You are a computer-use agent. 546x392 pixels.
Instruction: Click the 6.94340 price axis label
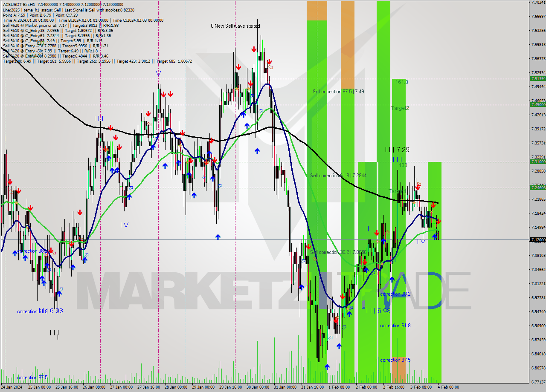pyautogui.click(x=538, y=311)
